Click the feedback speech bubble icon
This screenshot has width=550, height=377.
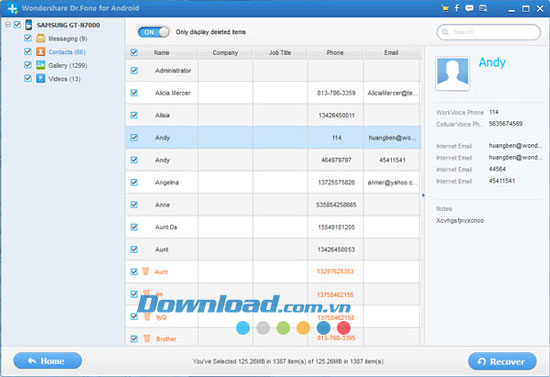[469, 8]
